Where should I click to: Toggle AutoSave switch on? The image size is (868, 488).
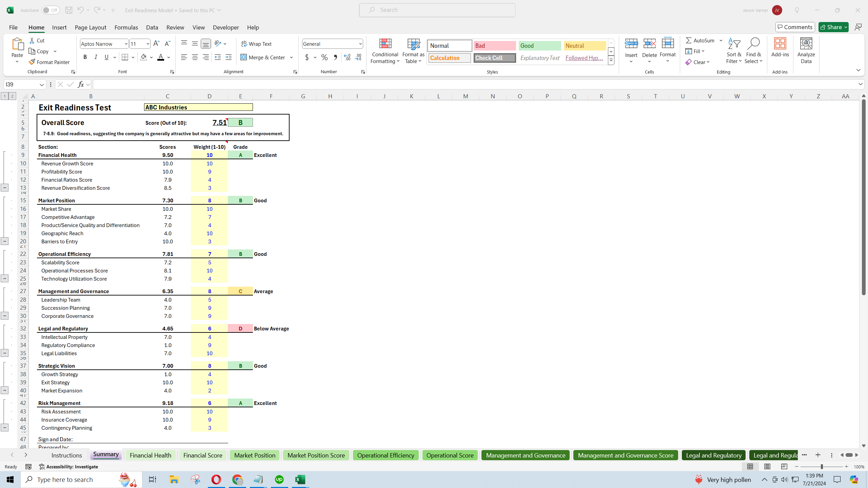tap(51, 10)
